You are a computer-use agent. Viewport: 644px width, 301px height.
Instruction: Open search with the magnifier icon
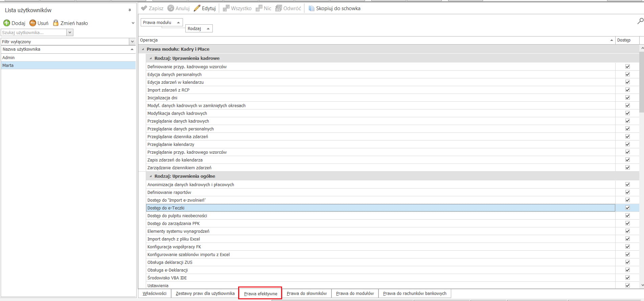[640, 21]
